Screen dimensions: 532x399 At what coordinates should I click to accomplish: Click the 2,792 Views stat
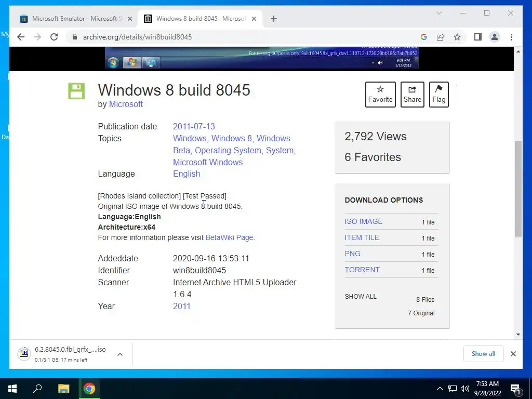click(375, 137)
